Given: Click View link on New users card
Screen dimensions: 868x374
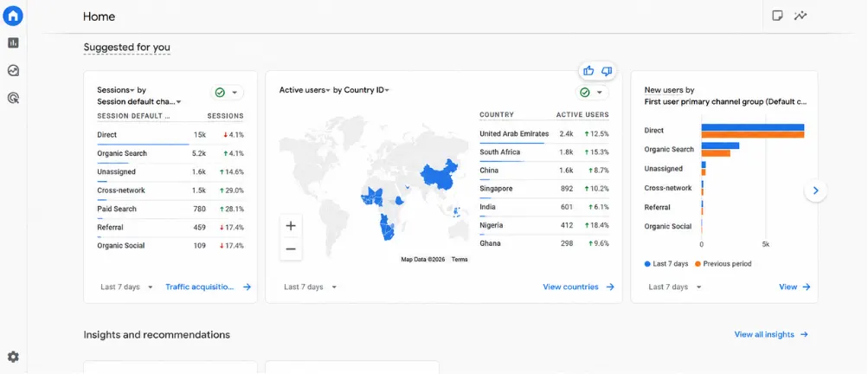Looking at the screenshot, I should pyautogui.click(x=794, y=287).
